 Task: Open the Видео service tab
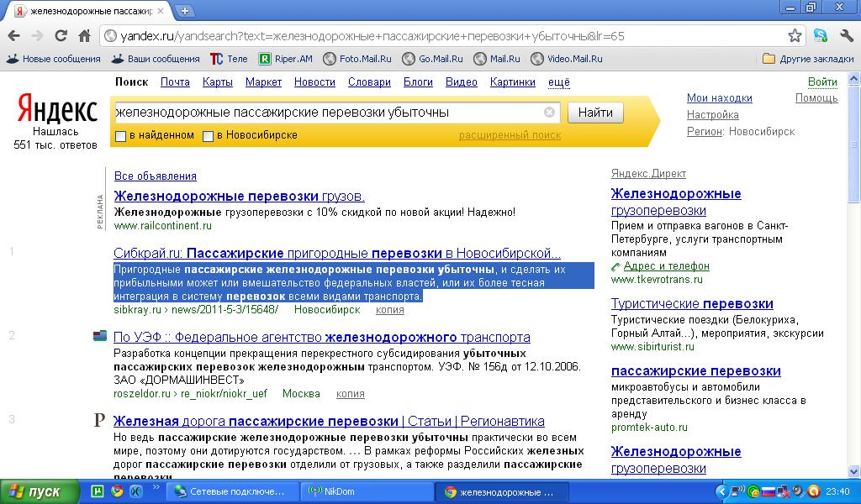462,82
